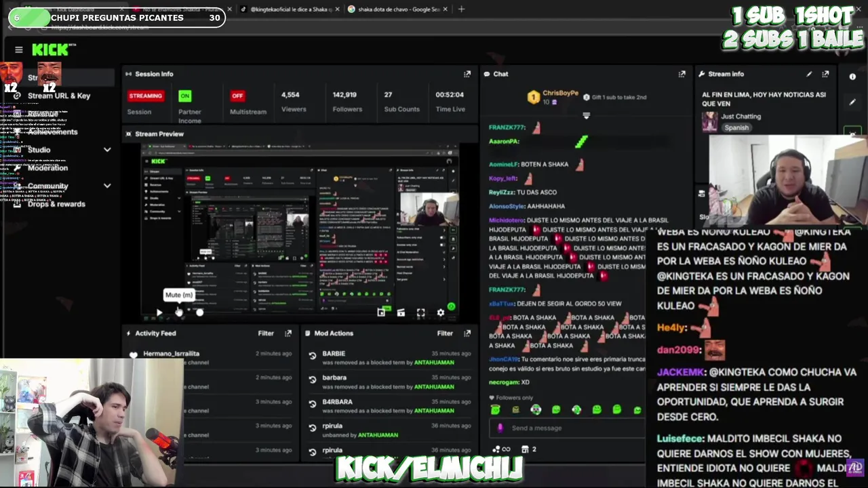Toggle the Multistream OFF switch
Screen dimensions: 868x488
237,96
